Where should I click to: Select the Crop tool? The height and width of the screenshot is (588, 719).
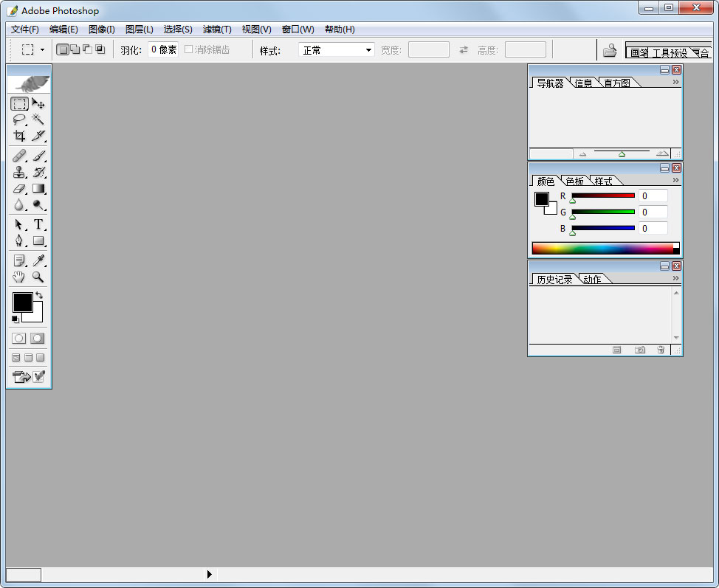19,136
